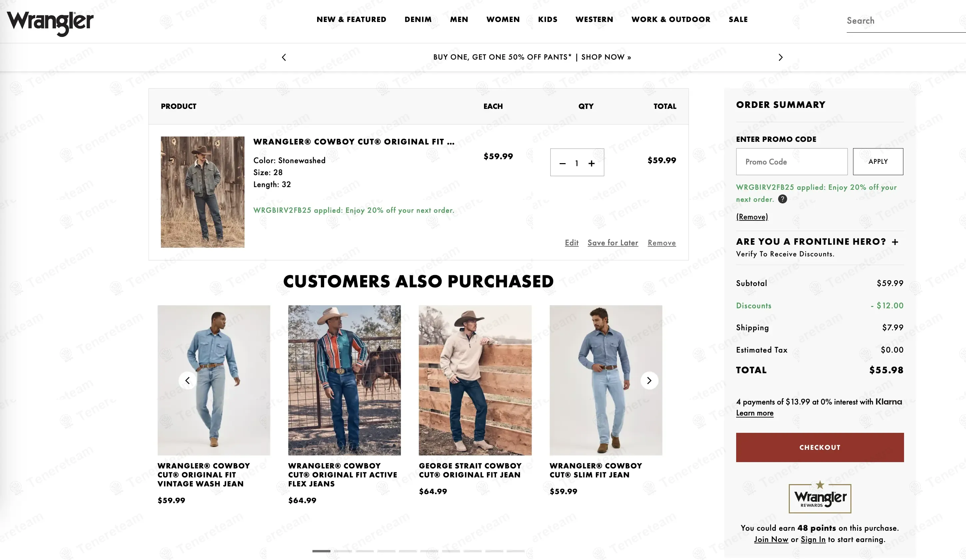The width and height of the screenshot is (966, 560).
Task: Decrease jean quantity with minus button
Action: tap(562, 163)
